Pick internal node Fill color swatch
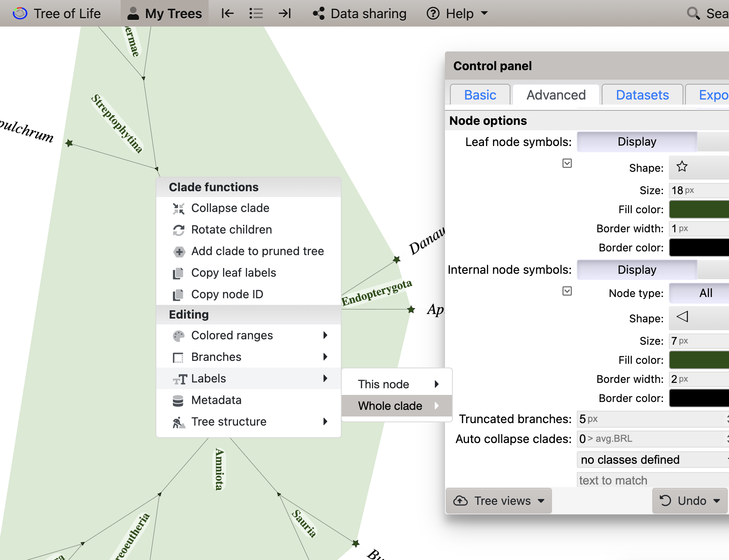This screenshot has width=729, height=560. click(699, 360)
